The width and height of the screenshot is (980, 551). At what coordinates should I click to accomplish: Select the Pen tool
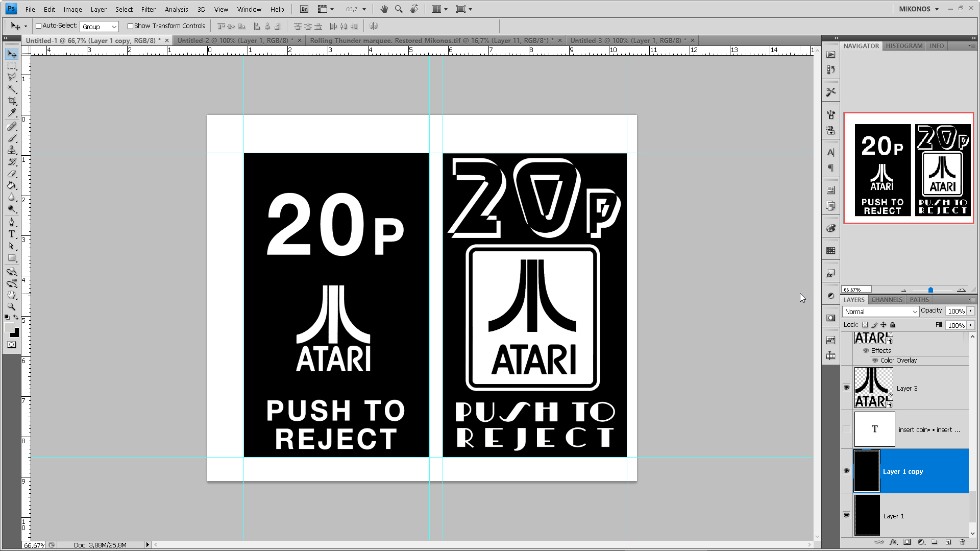tap(12, 222)
